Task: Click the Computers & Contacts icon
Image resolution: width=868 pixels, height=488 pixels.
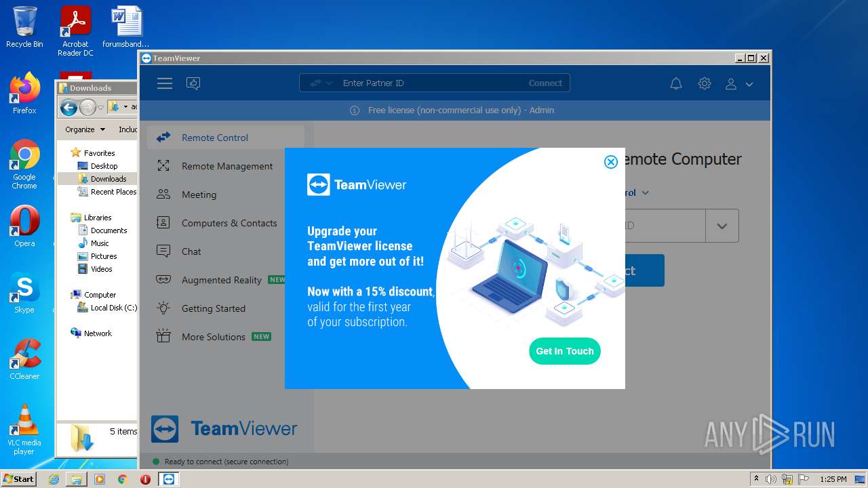Action: [163, 223]
